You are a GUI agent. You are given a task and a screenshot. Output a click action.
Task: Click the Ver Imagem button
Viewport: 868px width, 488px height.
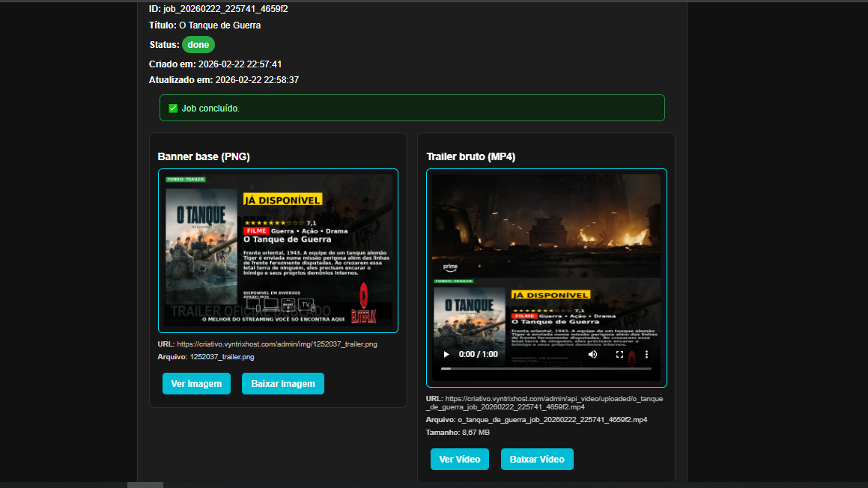196,384
